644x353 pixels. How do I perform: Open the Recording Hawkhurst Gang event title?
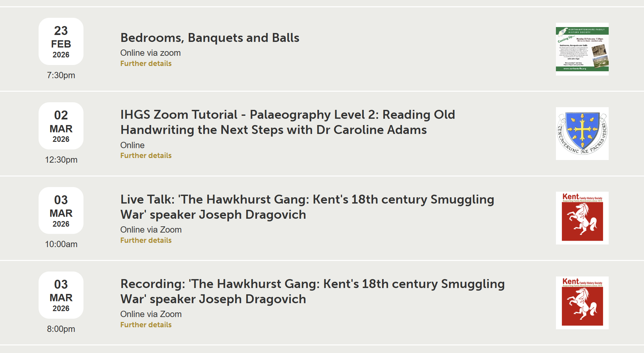[312, 291]
